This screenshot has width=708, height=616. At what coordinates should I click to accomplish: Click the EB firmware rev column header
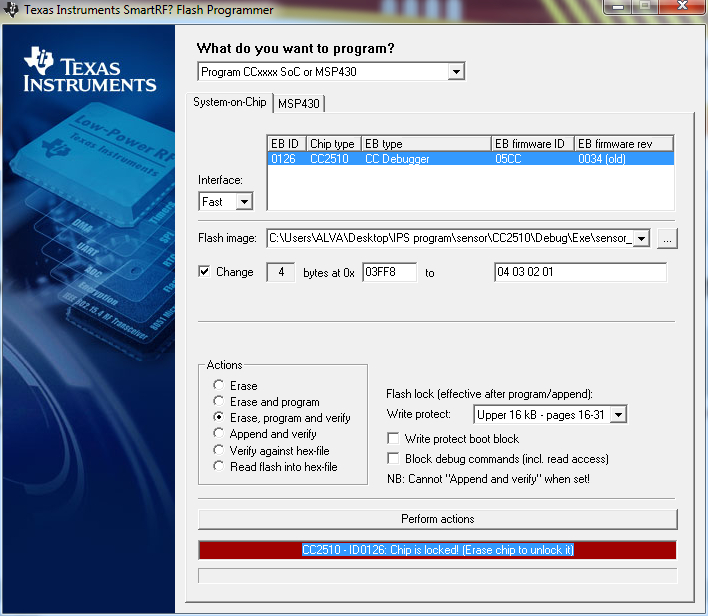pyautogui.click(x=624, y=144)
